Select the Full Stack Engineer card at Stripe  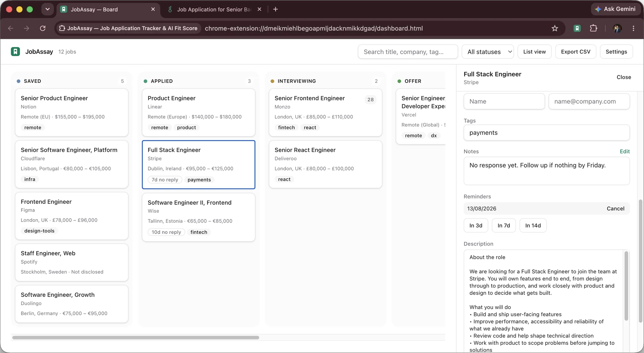[x=199, y=165]
